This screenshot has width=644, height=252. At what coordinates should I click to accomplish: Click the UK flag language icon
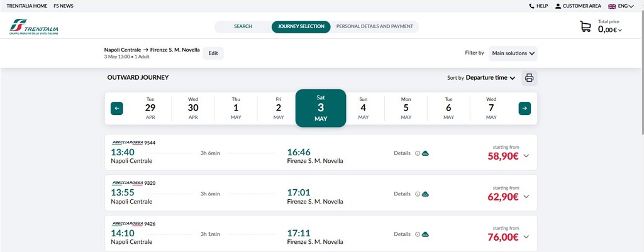coord(612,6)
